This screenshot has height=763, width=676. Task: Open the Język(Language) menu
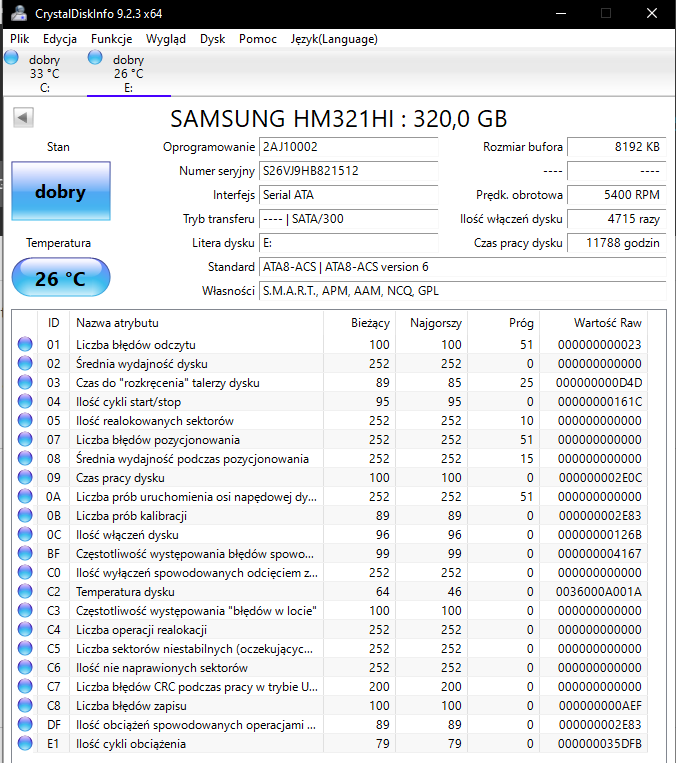click(x=334, y=39)
